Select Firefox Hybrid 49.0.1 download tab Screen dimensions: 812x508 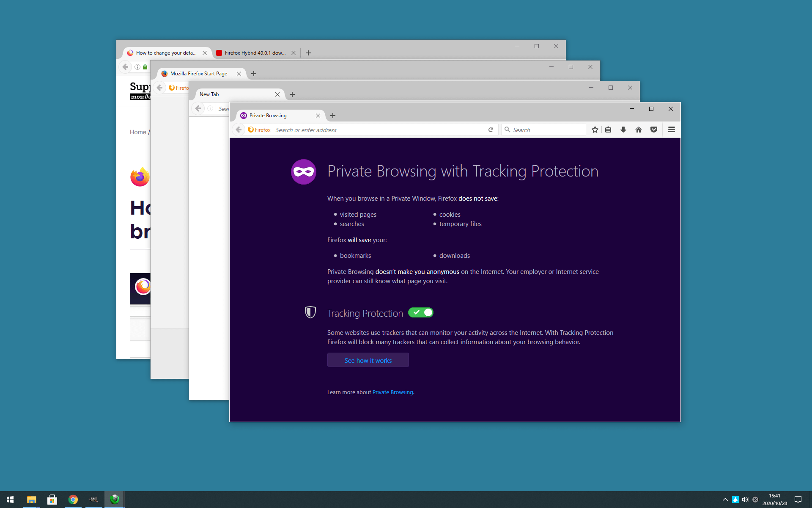255,53
